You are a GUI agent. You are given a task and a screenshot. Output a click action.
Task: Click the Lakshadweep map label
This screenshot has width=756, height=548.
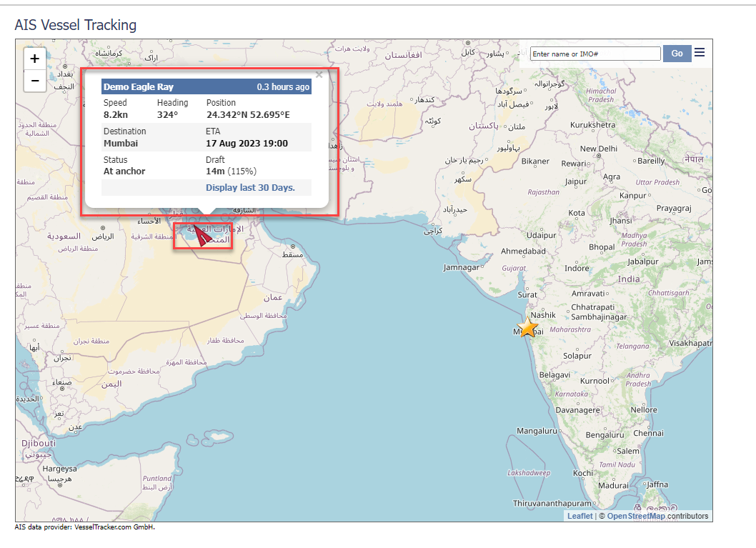pyautogui.click(x=529, y=473)
